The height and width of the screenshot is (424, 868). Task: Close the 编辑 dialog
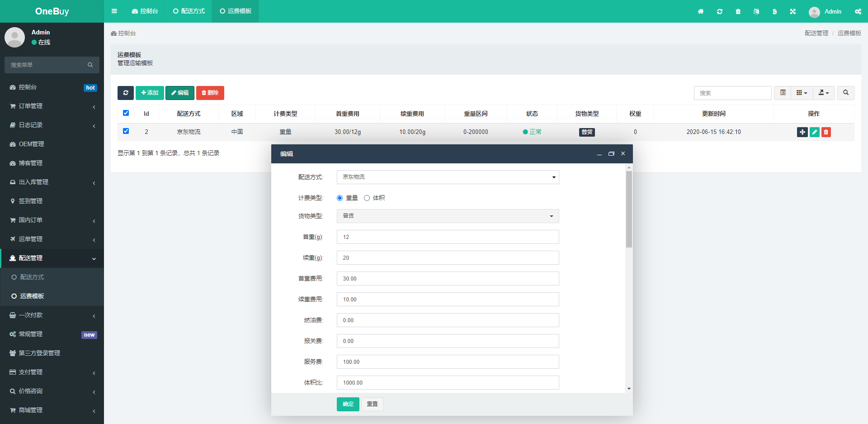tap(623, 154)
